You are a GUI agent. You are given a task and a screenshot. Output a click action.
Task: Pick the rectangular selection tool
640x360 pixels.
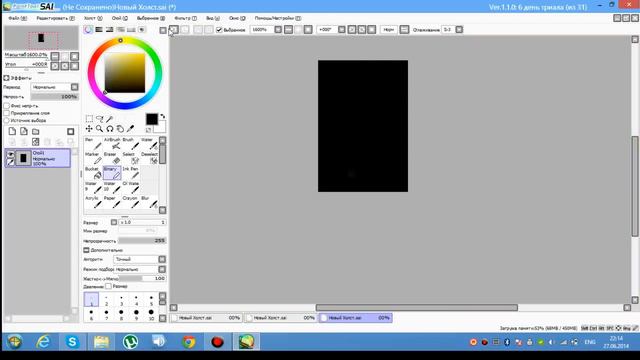pyautogui.click(x=89, y=119)
